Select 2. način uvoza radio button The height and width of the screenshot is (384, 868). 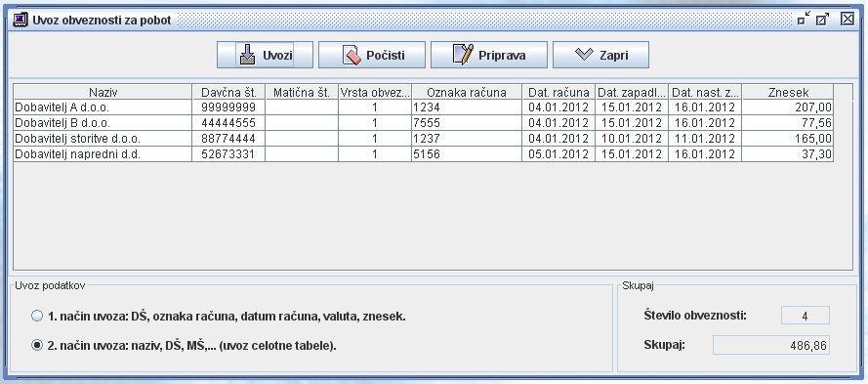[37, 345]
